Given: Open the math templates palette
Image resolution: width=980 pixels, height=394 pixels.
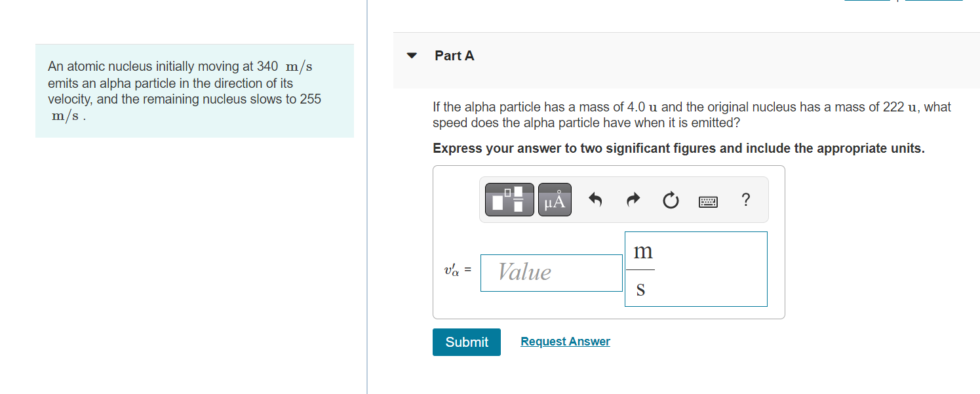Looking at the screenshot, I should 509,199.
